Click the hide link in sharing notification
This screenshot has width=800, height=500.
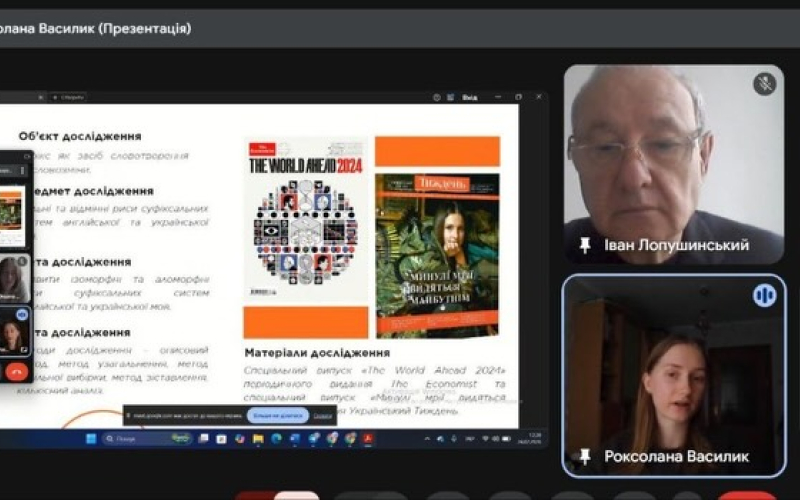pyautogui.click(x=322, y=415)
